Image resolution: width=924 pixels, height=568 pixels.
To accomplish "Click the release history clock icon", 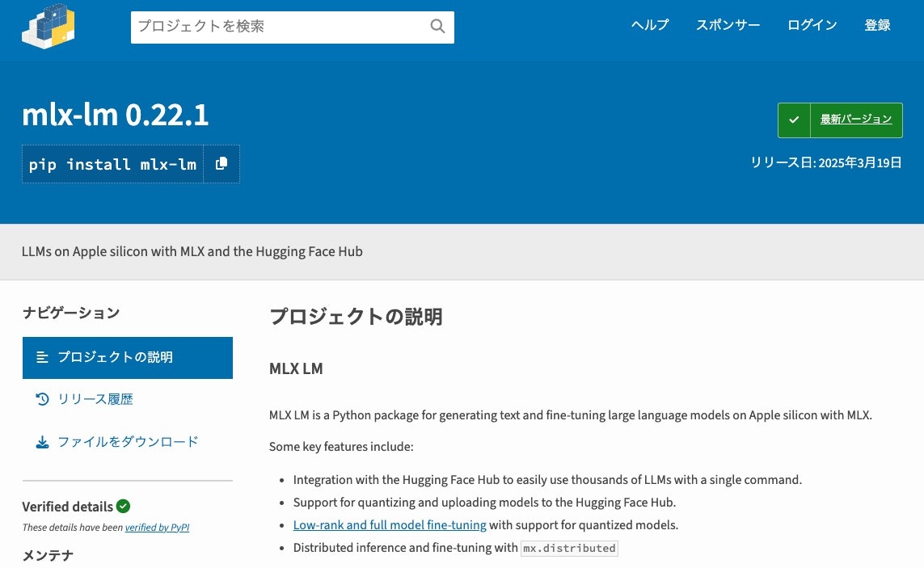I will point(42,399).
